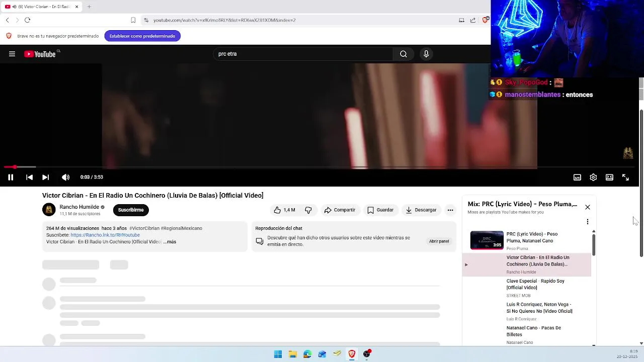Open a new browser tab
The width and height of the screenshot is (644, 362).
pyautogui.click(x=89, y=7)
